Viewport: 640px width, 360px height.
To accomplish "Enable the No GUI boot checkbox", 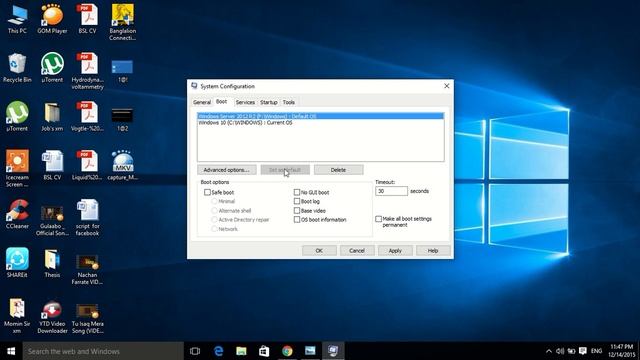I will tap(297, 192).
